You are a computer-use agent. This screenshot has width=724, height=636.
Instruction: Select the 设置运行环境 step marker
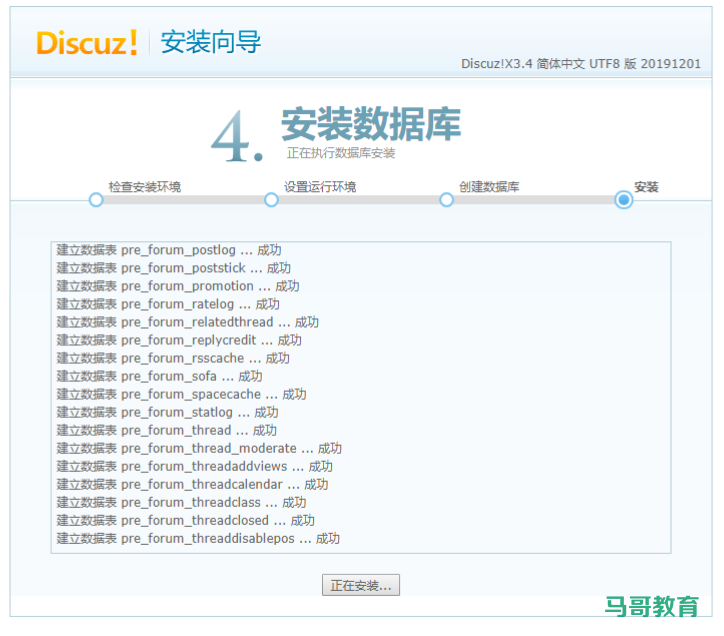coord(271,200)
